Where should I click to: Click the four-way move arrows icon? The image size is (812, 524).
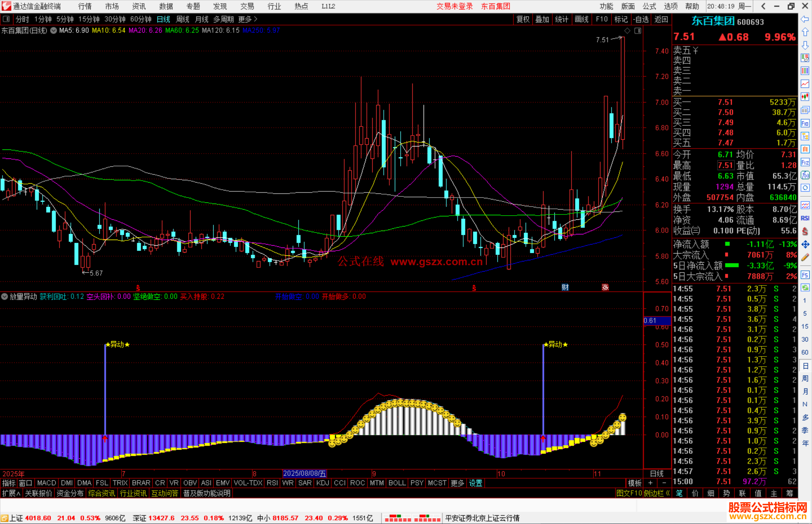[805, 245]
